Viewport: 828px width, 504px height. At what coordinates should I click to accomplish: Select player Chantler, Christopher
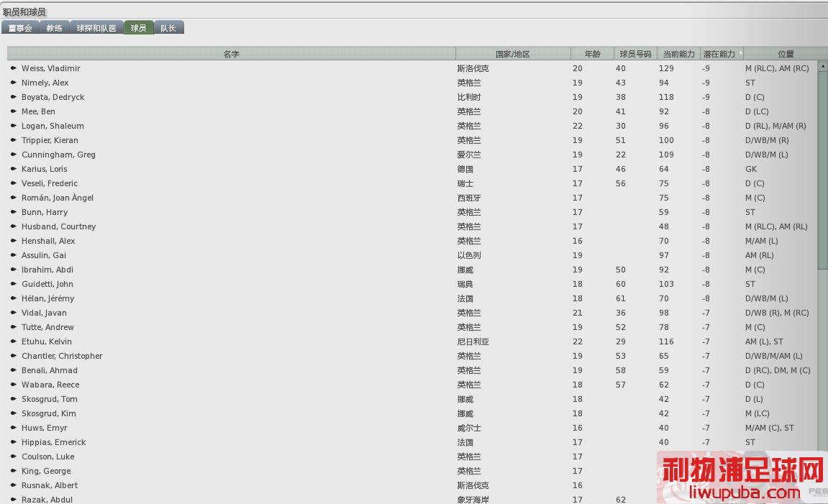point(62,356)
